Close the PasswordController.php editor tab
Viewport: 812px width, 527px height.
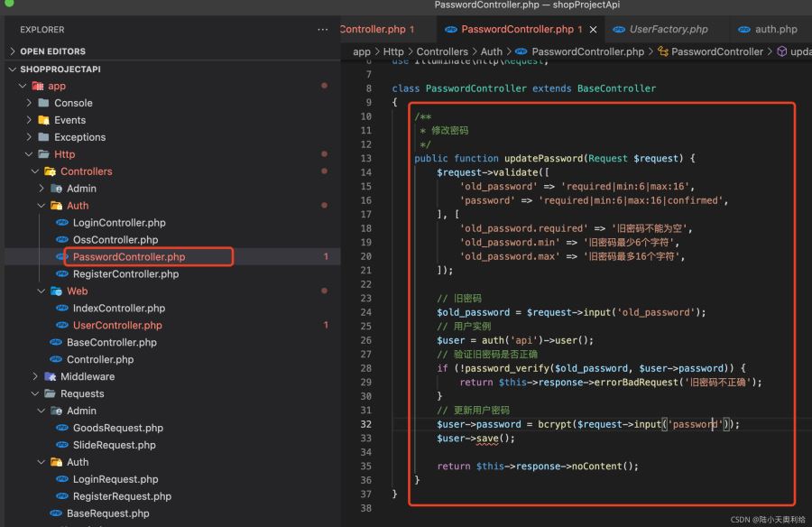593,30
